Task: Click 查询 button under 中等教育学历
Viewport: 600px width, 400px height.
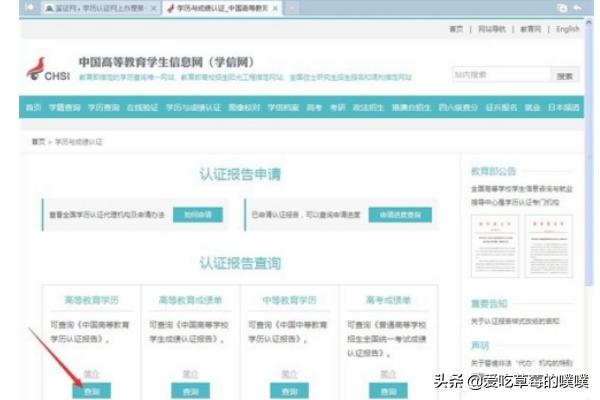Action: [x=289, y=392]
